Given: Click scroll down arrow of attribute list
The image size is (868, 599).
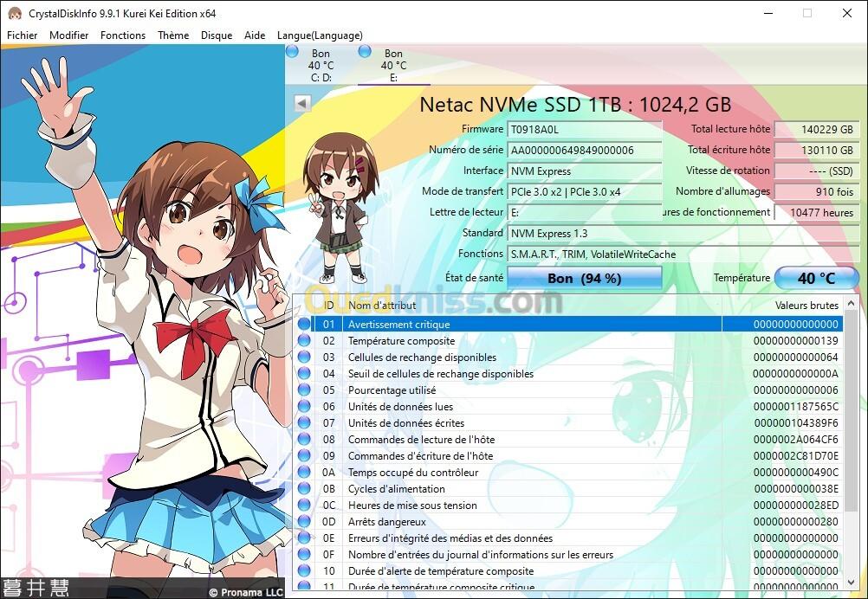Looking at the screenshot, I should click(852, 582).
